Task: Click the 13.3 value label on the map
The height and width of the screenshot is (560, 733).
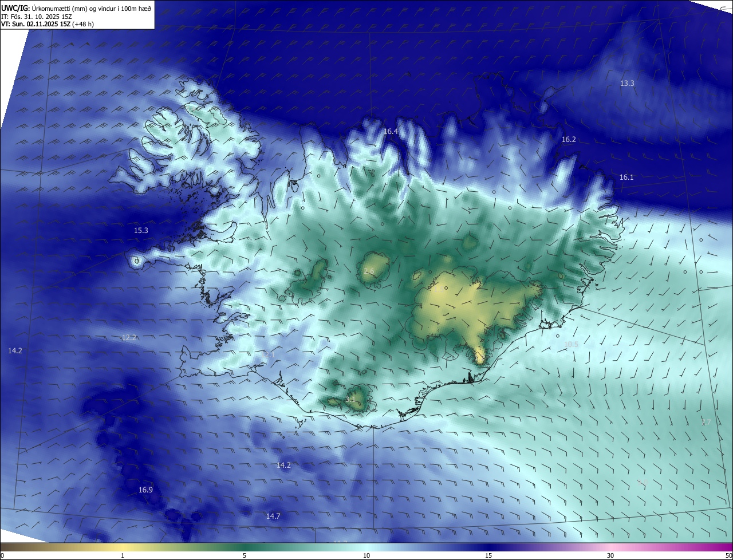Action: point(627,84)
